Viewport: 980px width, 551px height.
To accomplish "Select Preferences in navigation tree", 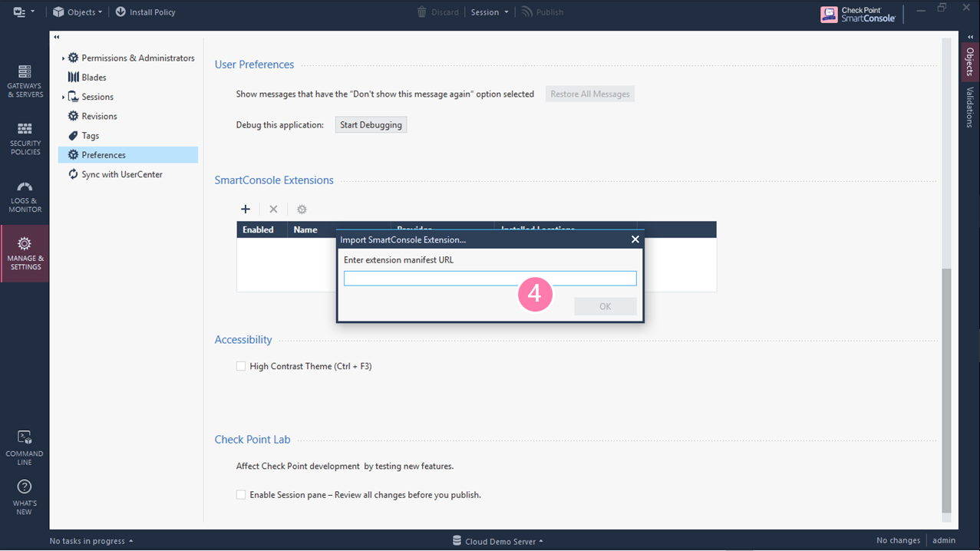I will [x=128, y=155].
